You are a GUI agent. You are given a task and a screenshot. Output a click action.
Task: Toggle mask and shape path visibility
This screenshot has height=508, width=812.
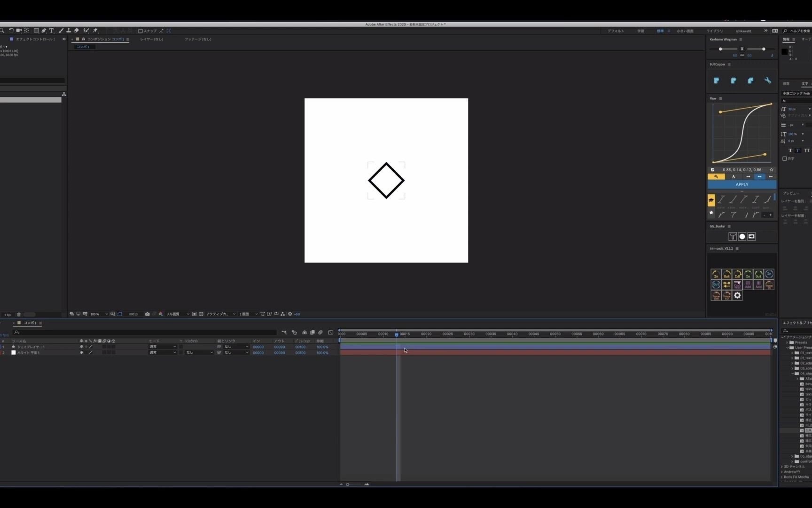(x=119, y=314)
